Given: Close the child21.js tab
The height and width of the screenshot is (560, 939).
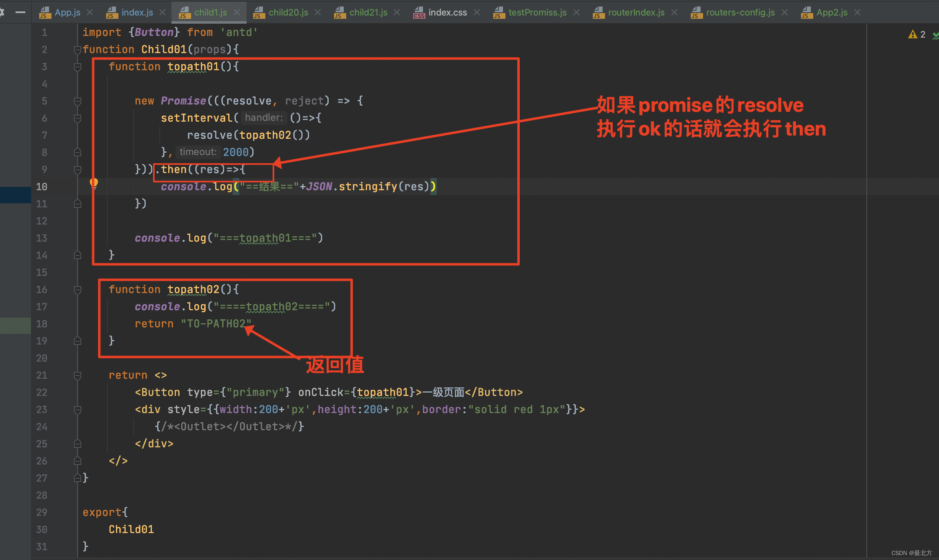Looking at the screenshot, I should [x=397, y=12].
